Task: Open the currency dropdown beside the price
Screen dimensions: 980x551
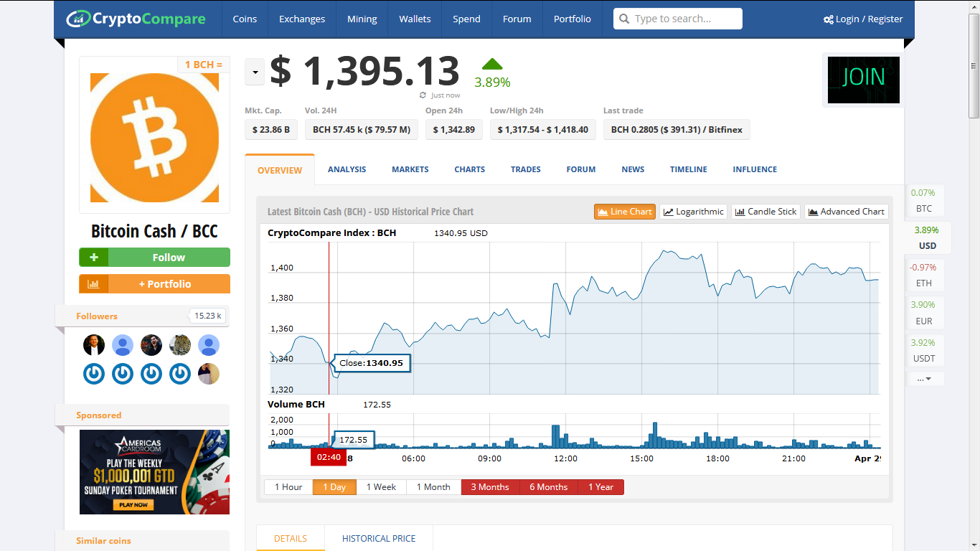Action: coord(255,72)
